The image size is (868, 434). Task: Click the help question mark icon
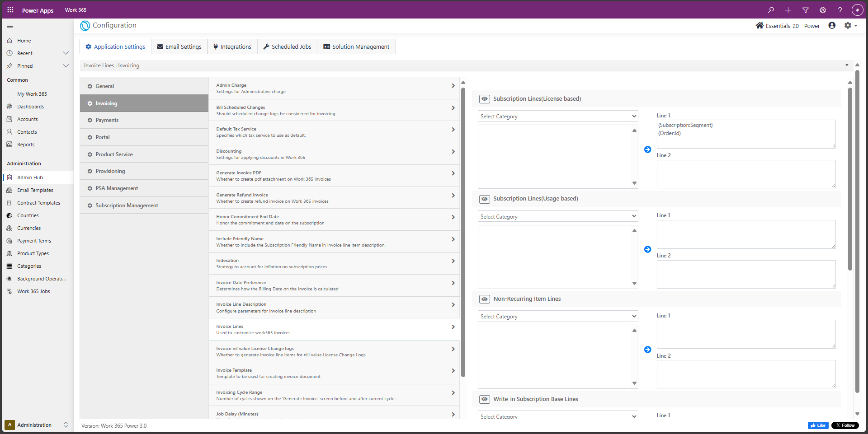(840, 10)
